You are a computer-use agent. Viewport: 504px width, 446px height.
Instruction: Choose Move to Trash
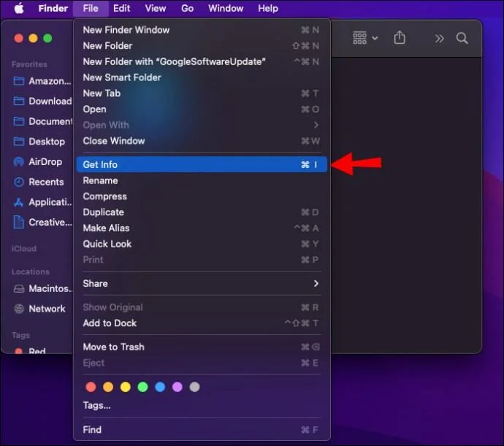[x=202, y=347]
